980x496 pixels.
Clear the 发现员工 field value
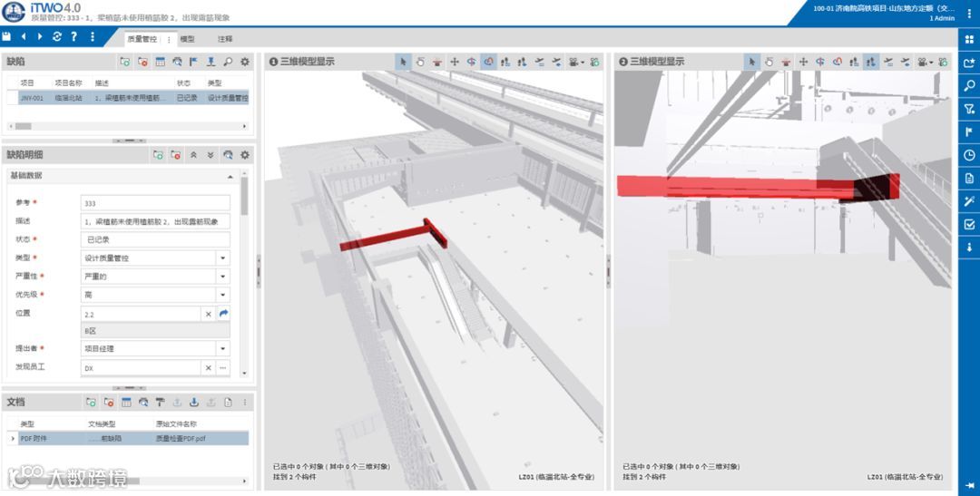coord(208,368)
